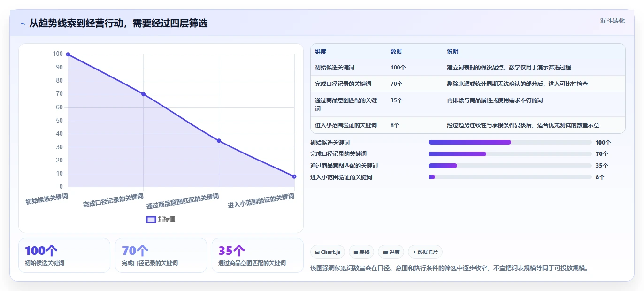The height and width of the screenshot is (291, 644).
Task: Click the x-axis label 通过商品意图匹配的关键词
Action: point(183,201)
